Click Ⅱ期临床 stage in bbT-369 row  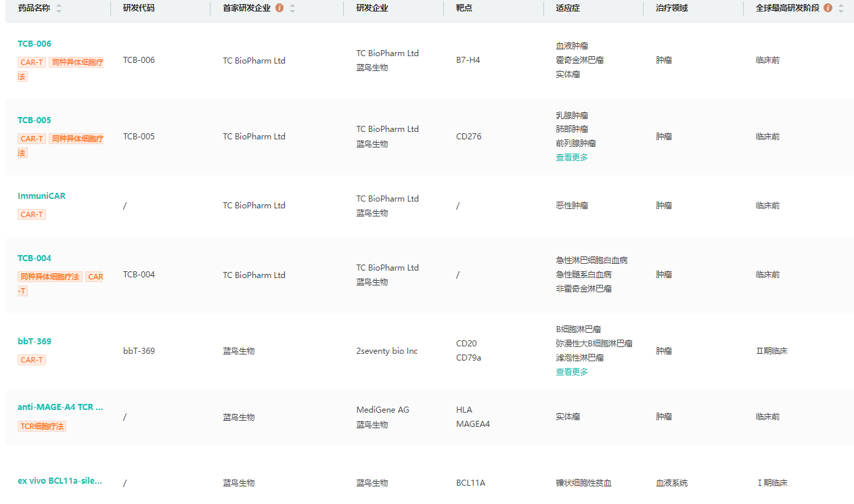[x=771, y=351]
